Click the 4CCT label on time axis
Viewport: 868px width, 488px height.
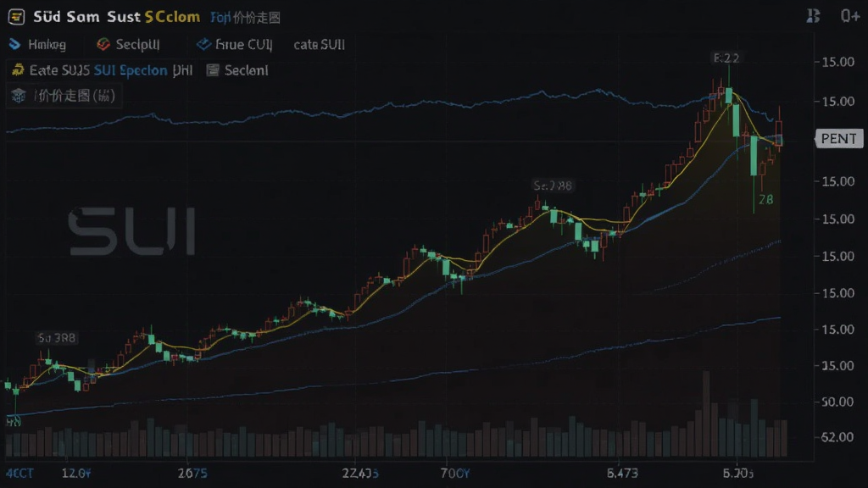(x=19, y=474)
